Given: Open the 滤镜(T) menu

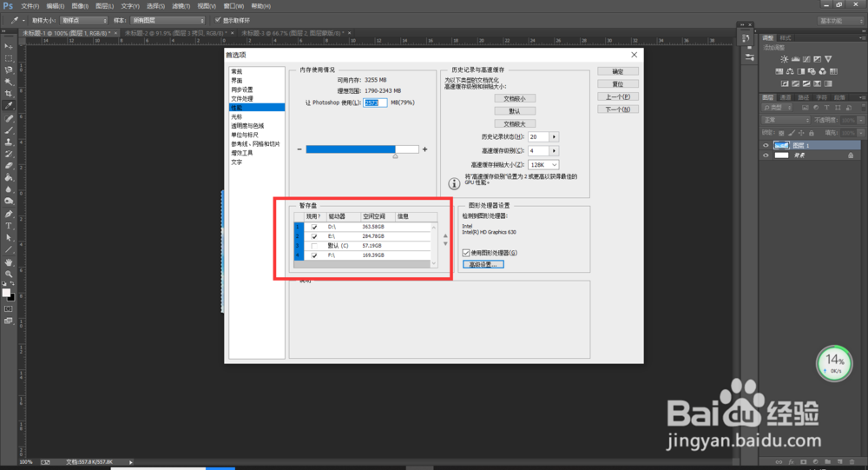Looking at the screenshot, I should (181, 6).
